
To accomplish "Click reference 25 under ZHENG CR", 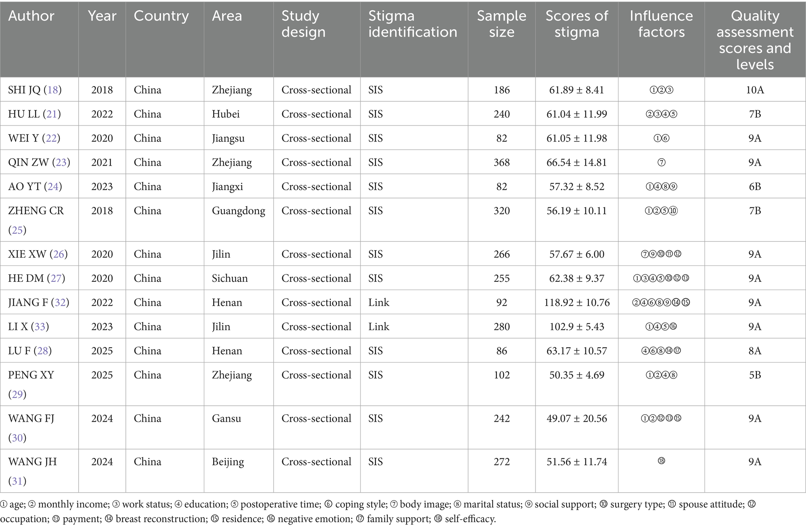I will [x=17, y=230].
